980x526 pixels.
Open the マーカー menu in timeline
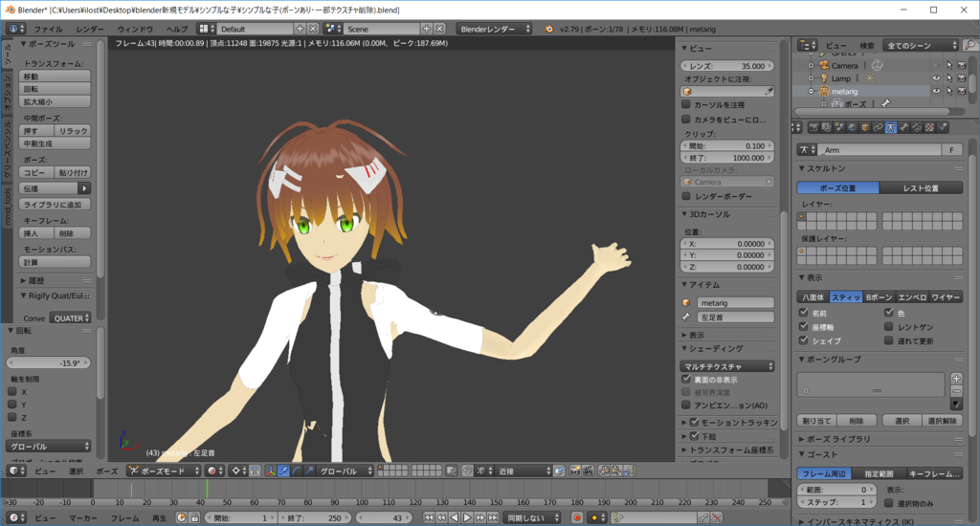click(83, 518)
